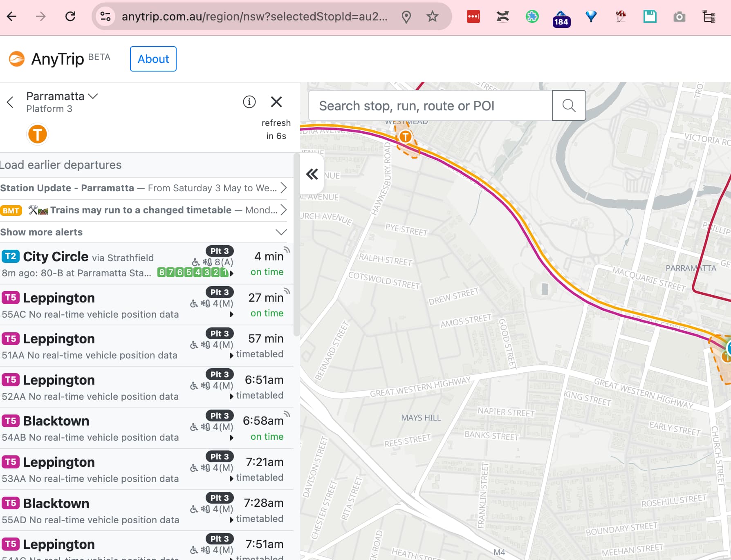Go back from Parramatta stop panel
This screenshot has height=560, width=731.
point(11,102)
